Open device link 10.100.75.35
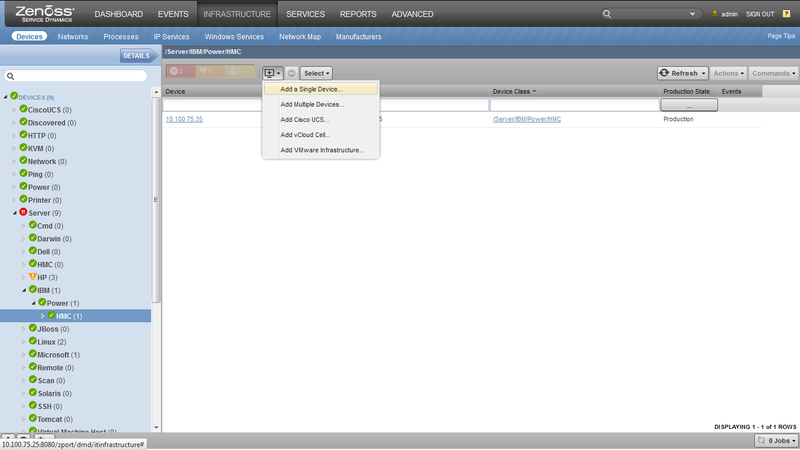 [184, 119]
